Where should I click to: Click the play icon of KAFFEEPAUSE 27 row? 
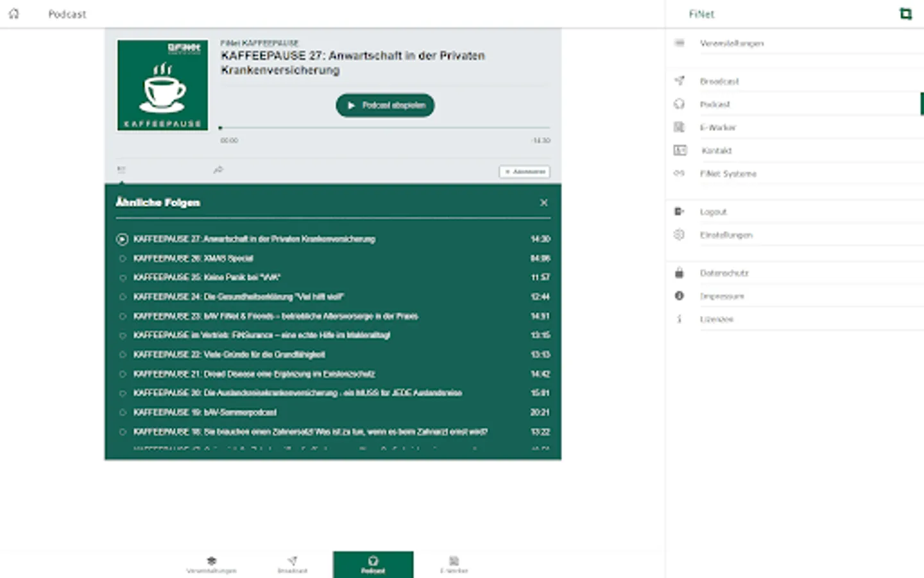pyautogui.click(x=122, y=239)
